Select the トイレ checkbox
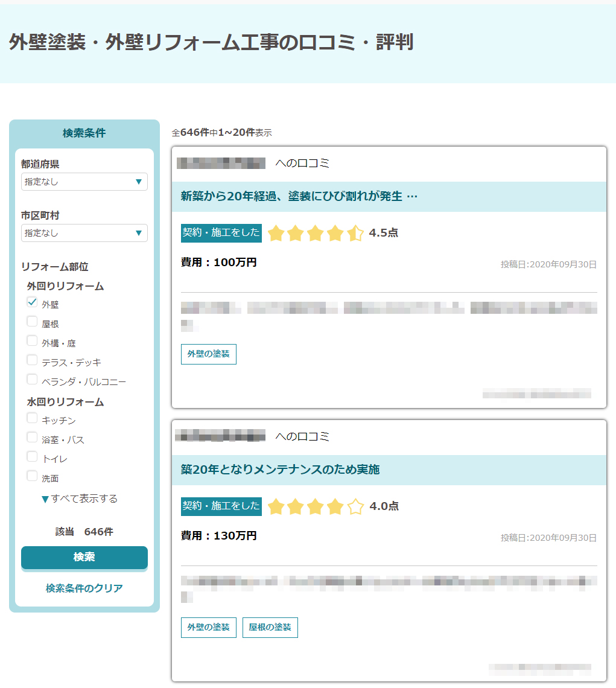 (x=33, y=457)
